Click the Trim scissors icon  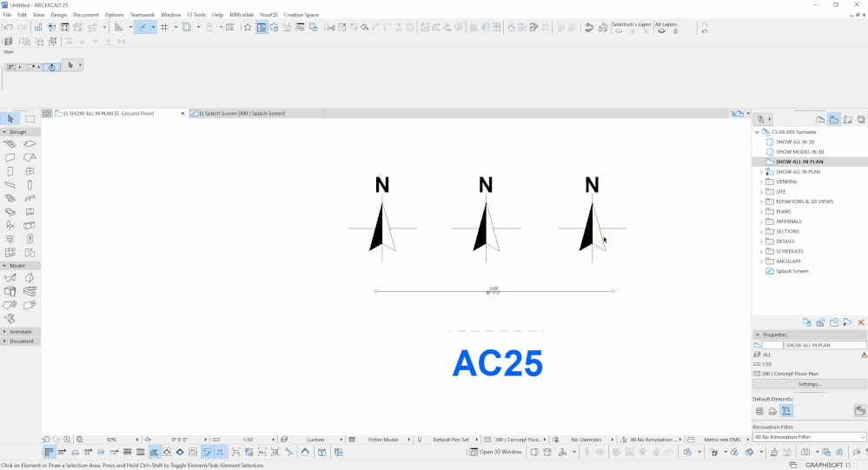(330, 27)
